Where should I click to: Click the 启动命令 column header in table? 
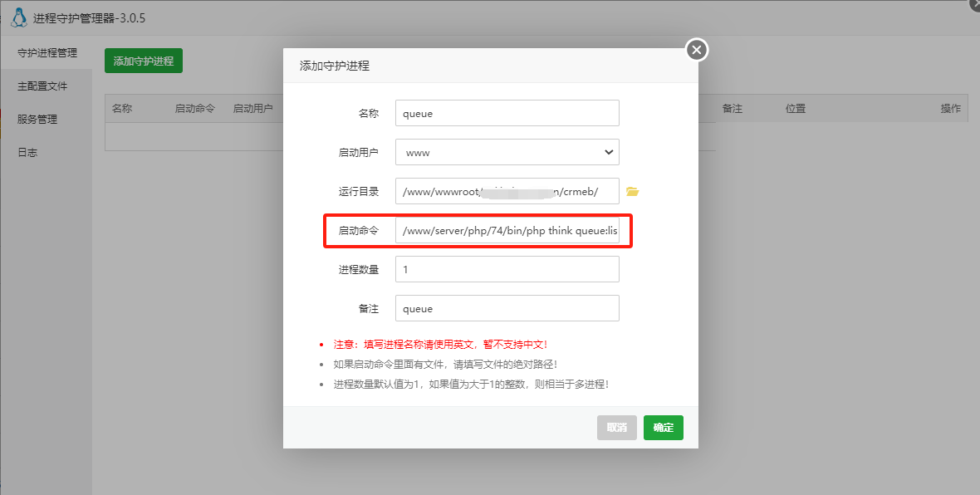point(194,109)
